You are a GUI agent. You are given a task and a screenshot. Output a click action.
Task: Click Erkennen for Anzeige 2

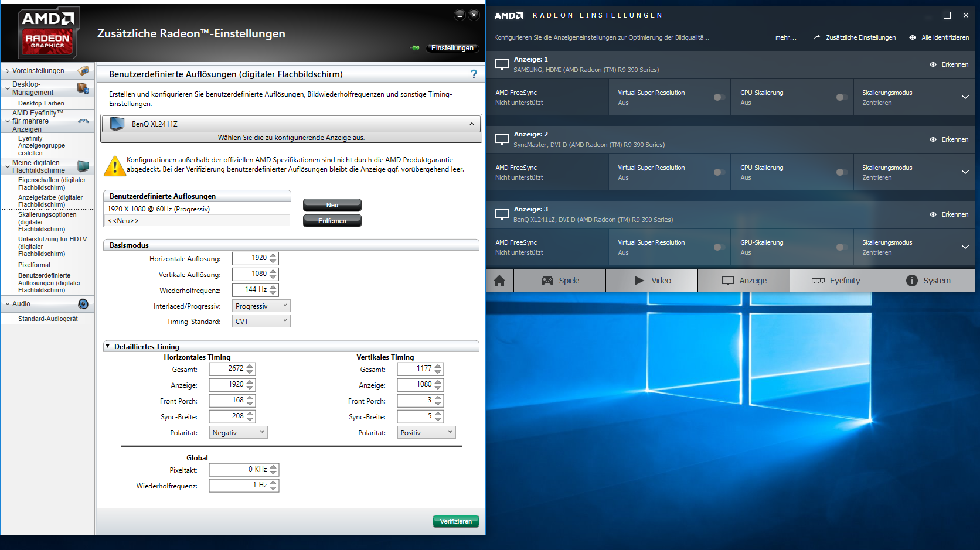(x=949, y=139)
